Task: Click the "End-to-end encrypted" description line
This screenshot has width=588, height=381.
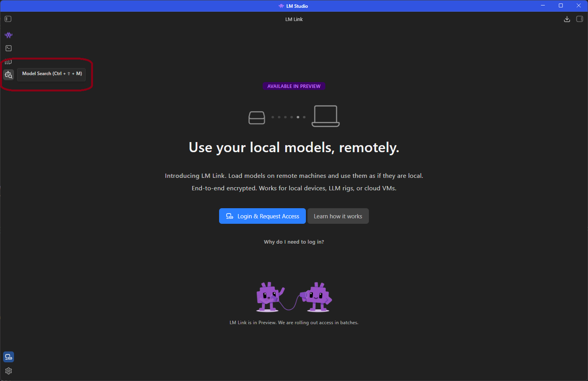Action: (294, 188)
